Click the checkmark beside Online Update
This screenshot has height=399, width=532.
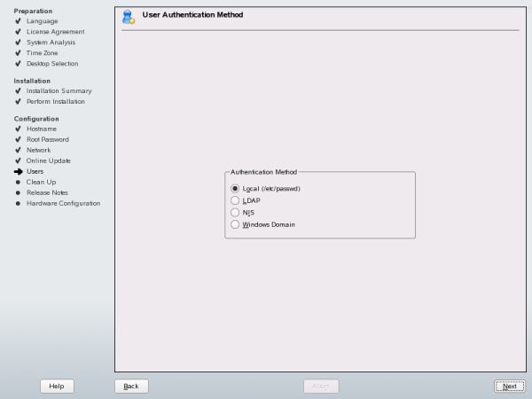click(x=18, y=160)
